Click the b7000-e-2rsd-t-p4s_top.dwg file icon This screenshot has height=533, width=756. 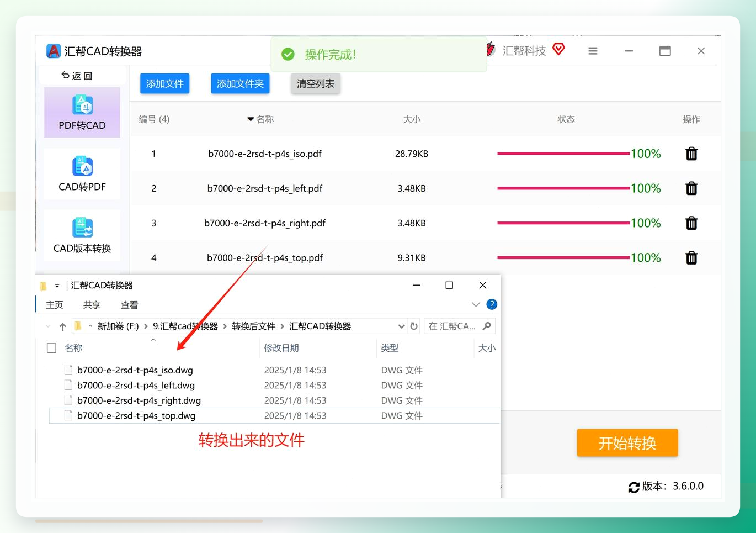[68, 415]
